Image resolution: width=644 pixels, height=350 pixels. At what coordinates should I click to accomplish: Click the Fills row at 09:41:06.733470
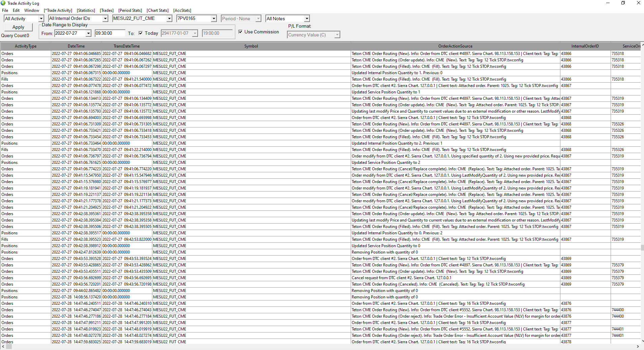320,150
